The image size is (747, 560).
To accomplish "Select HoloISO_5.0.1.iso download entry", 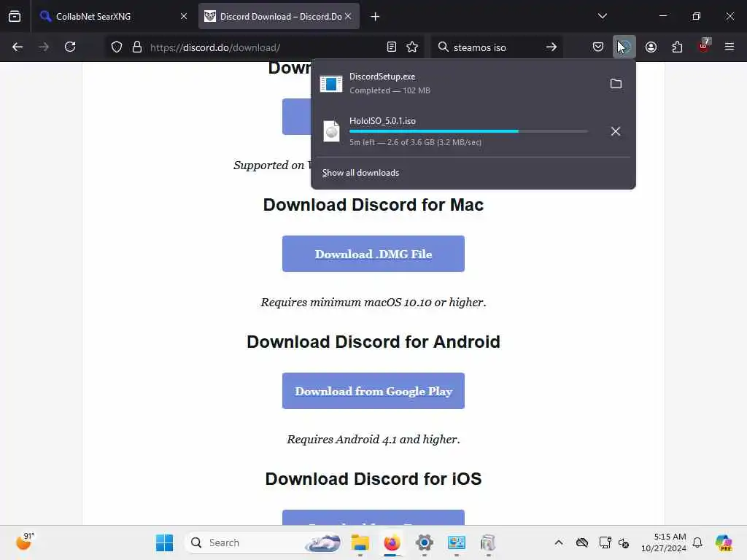I will click(457, 131).
